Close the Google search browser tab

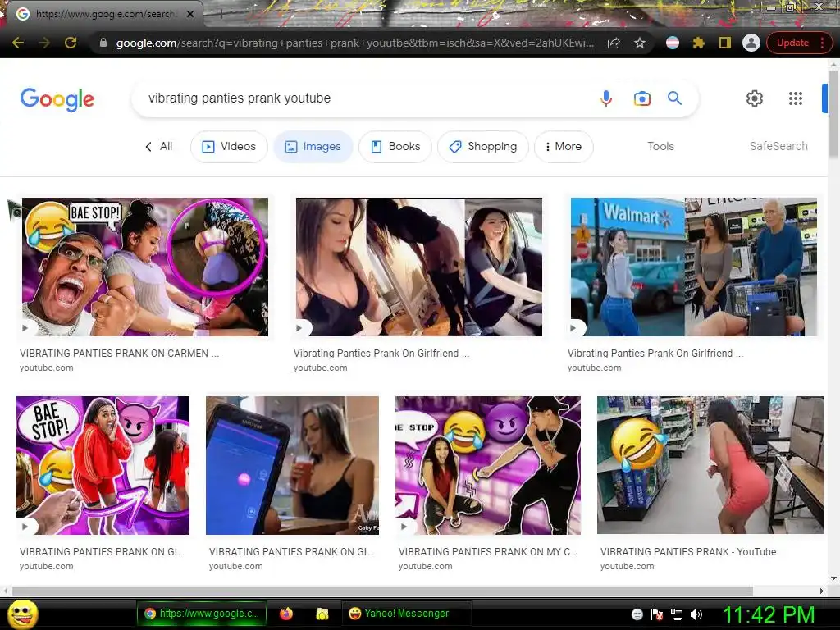(190, 14)
